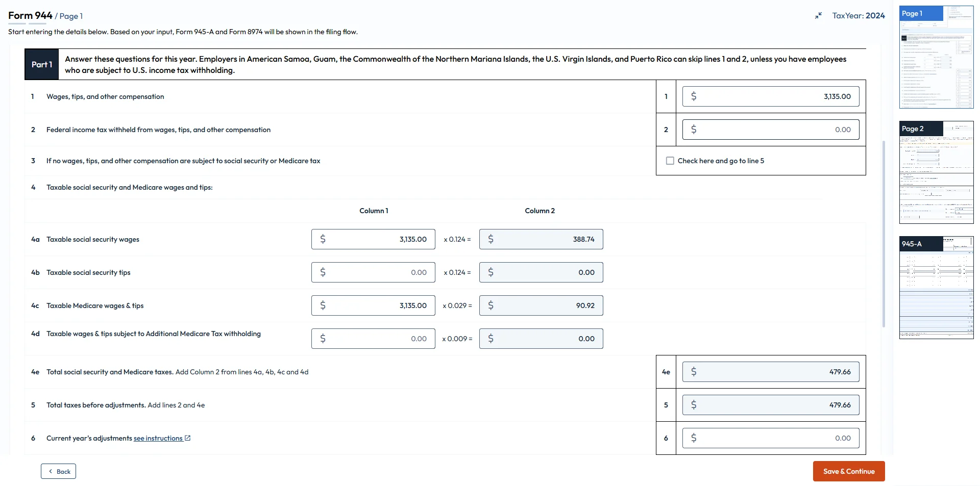
Task: Tick 'Check here and go to line 5' checkbox
Action: [670, 161]
